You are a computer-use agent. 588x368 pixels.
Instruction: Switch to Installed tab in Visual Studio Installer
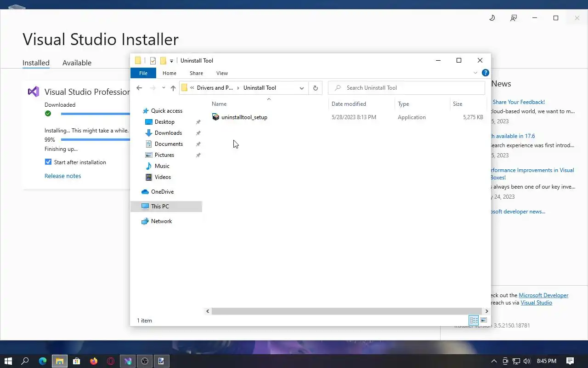tap(36, 63)
